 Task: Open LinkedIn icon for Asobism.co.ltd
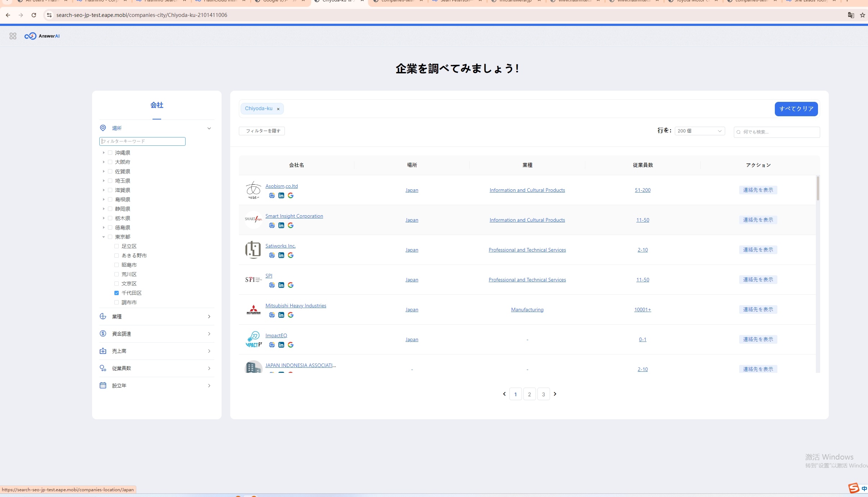coord(281,195)
